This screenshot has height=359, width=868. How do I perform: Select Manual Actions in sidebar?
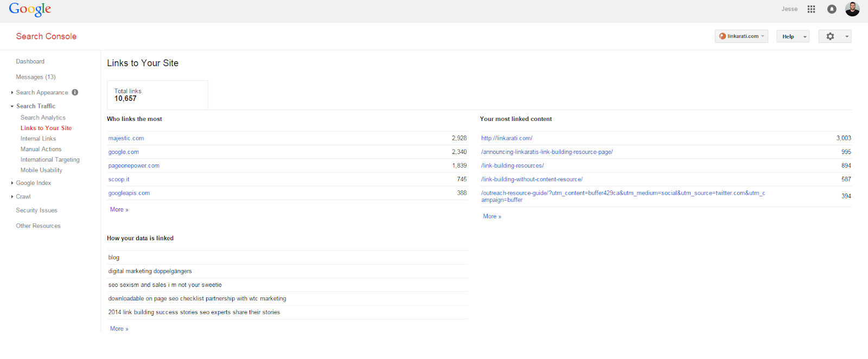(x=41, y=149)
